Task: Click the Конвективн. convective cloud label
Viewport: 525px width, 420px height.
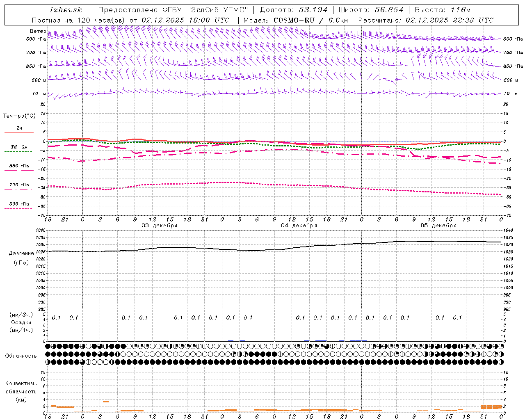Action: (21, 383)
